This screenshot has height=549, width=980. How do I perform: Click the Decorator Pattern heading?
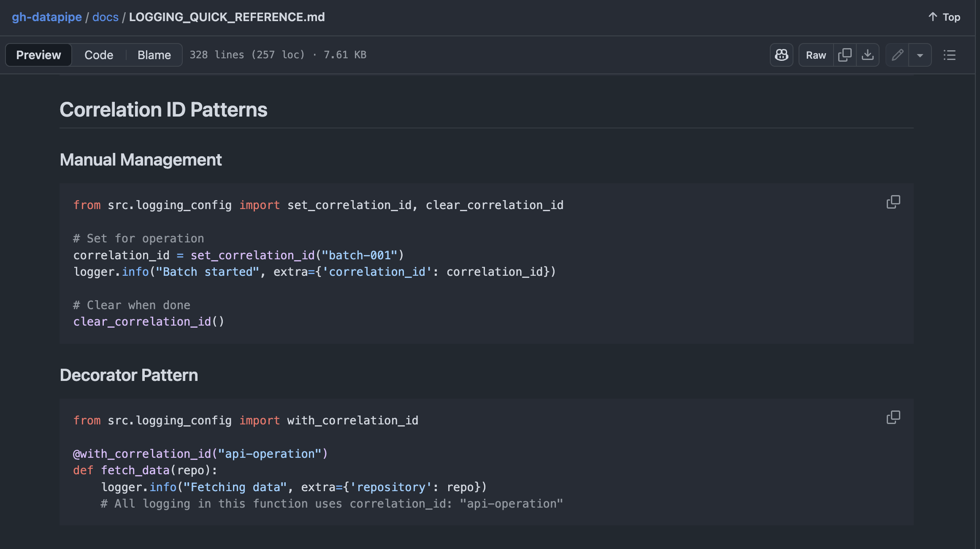(129, 375)
